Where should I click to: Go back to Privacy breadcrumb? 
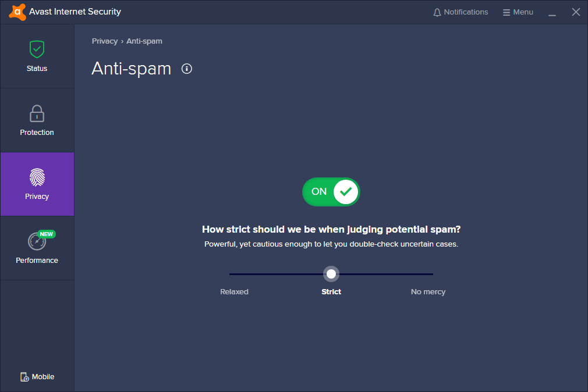pyautogui.click(x=105, y=41)
